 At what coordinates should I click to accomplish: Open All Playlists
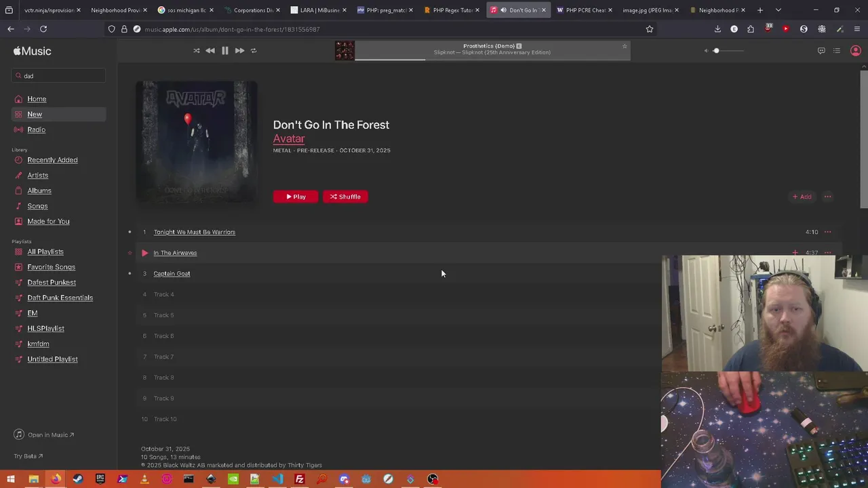coord(45,251)
